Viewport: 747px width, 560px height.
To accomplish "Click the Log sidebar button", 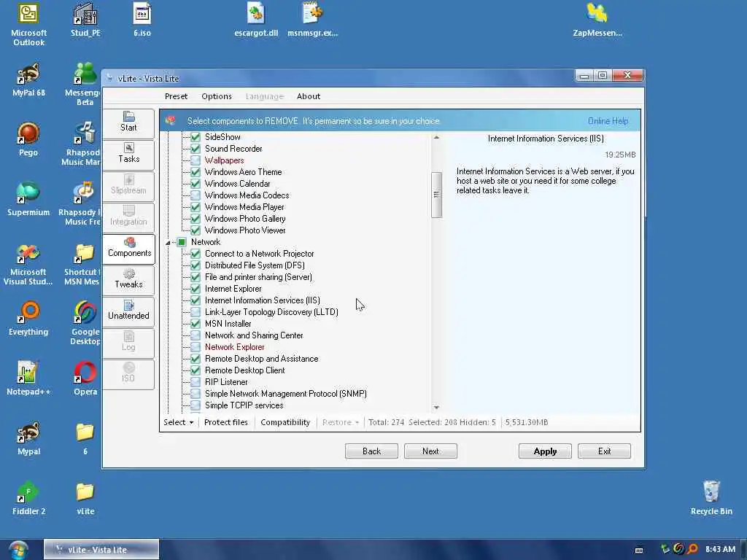I will pyautogui.click(x=128, y=342).
